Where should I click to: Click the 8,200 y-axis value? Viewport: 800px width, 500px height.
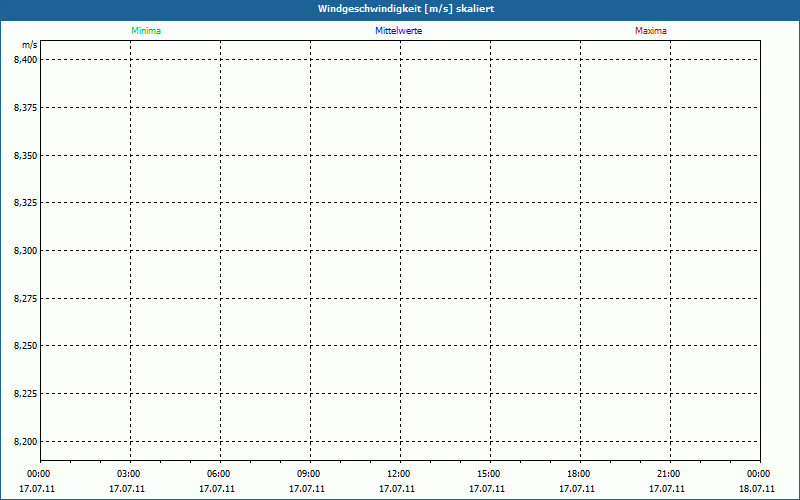[26, 442]
